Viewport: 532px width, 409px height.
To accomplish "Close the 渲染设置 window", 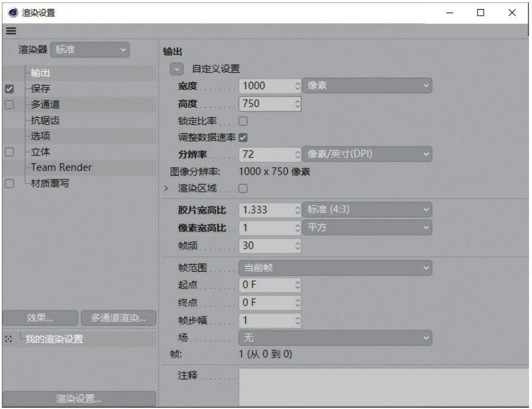I will tap(512, 13).
